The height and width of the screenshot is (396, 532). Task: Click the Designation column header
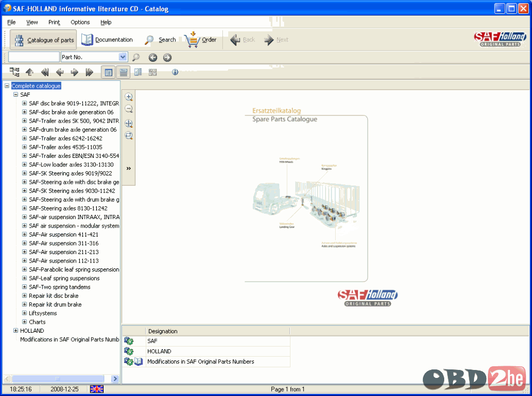218,331
